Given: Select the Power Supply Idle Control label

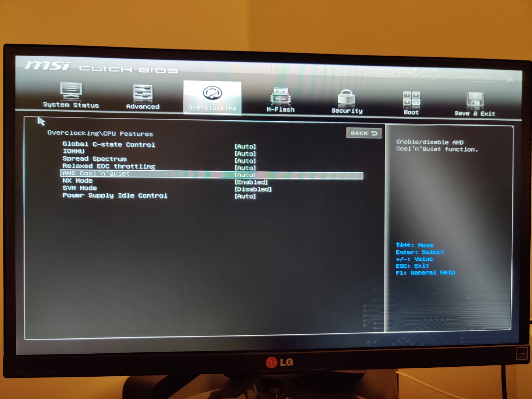Looking at the screenshot, I should 115,196.
